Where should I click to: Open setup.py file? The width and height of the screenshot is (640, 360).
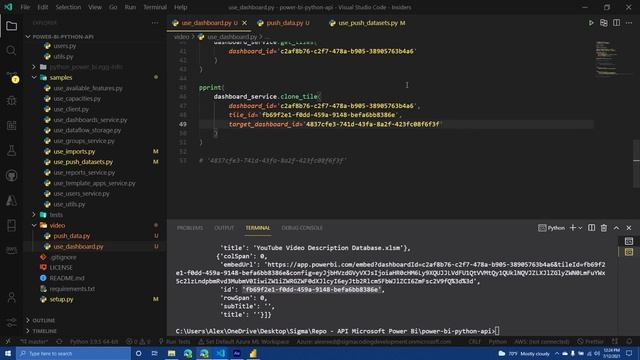click(61, 299)
